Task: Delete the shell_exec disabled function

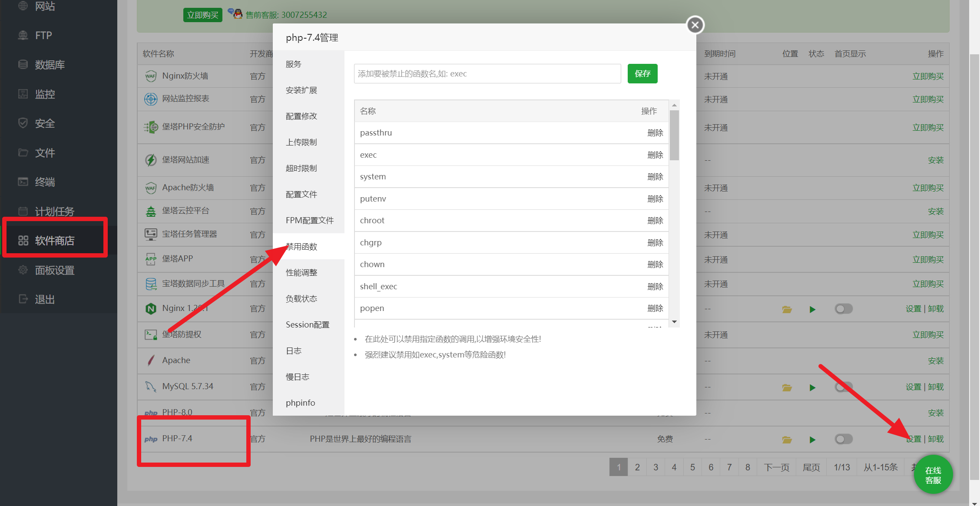Action: click(655, 287)
